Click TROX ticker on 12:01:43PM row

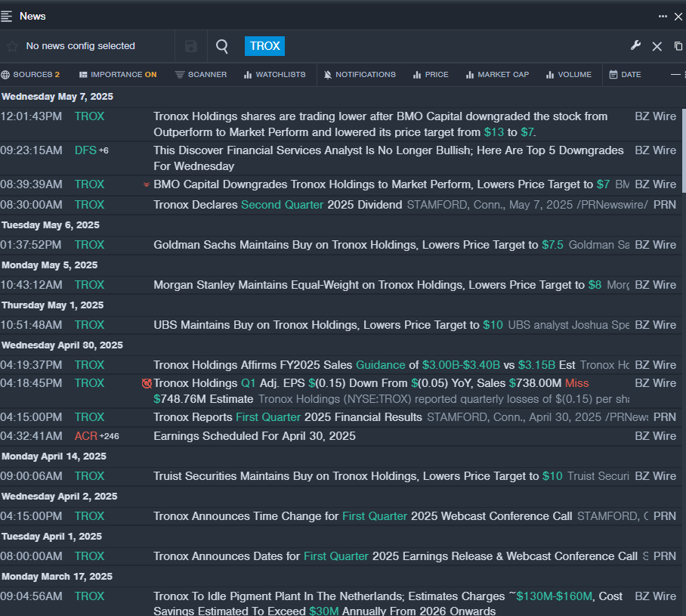90,116
